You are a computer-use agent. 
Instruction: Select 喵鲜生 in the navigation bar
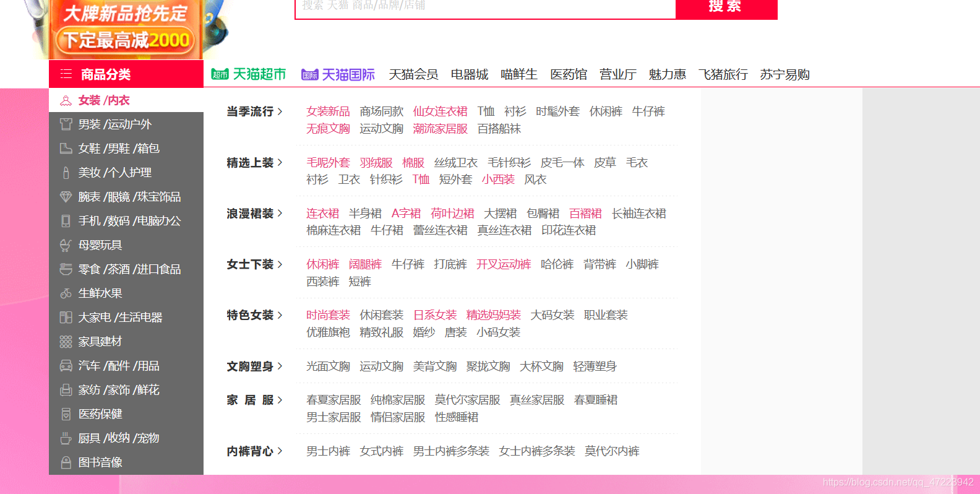pyautogui.click(x=519, y=75)
